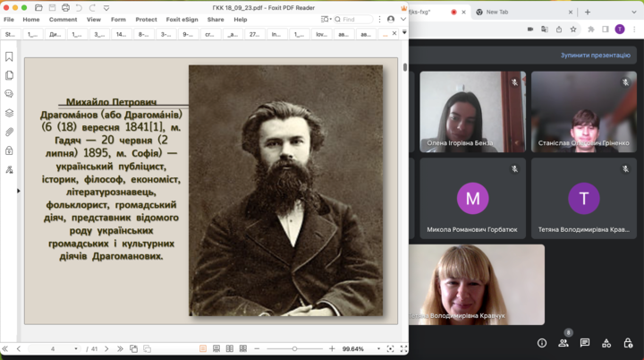Viewport: 644px width, 360px height.
Task: Toggle two-page facing view
Action: (230, 348)
